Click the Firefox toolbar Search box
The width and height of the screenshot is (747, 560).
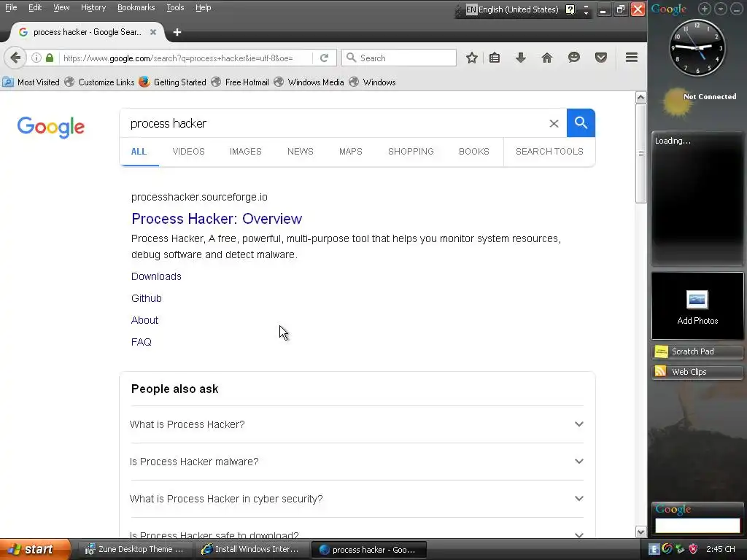pos(399,58)
